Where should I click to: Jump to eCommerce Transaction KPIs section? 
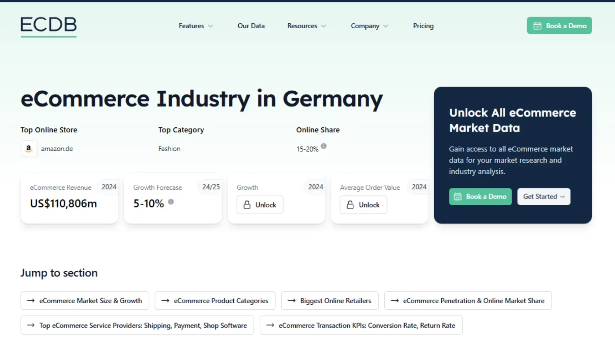click(x=361, y=325)
